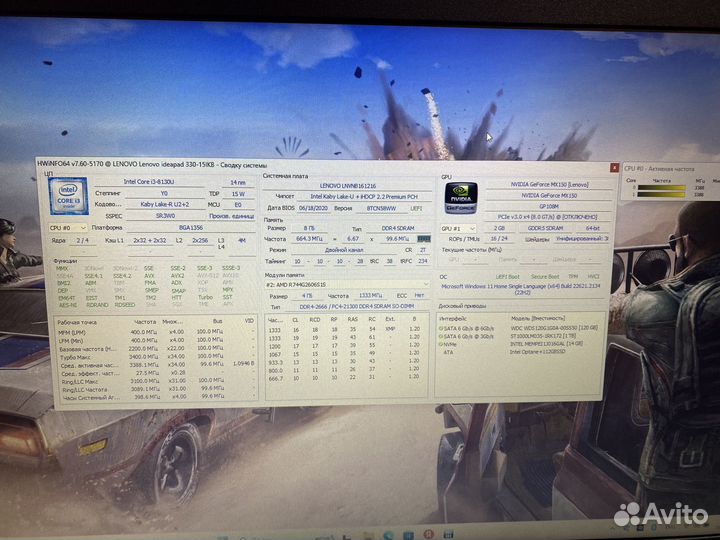Click the Intel Kaby Lake-U chipset field
The height and width of the screenshot is (540, 720).
(x=364, y=197)
